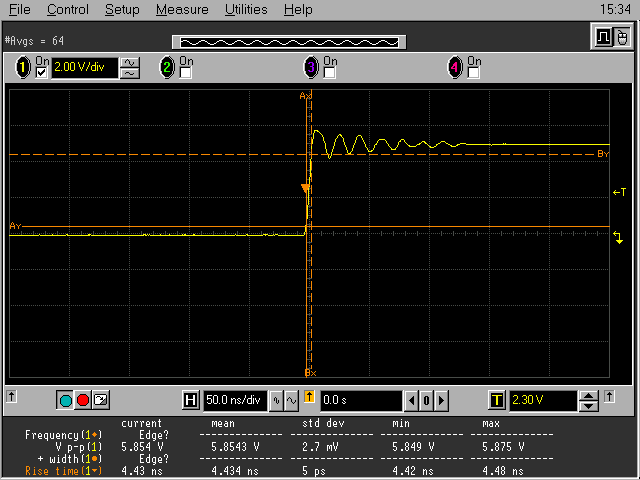Click the trigger T setup icon
This screenshot has height=480, width=640.
496,400
